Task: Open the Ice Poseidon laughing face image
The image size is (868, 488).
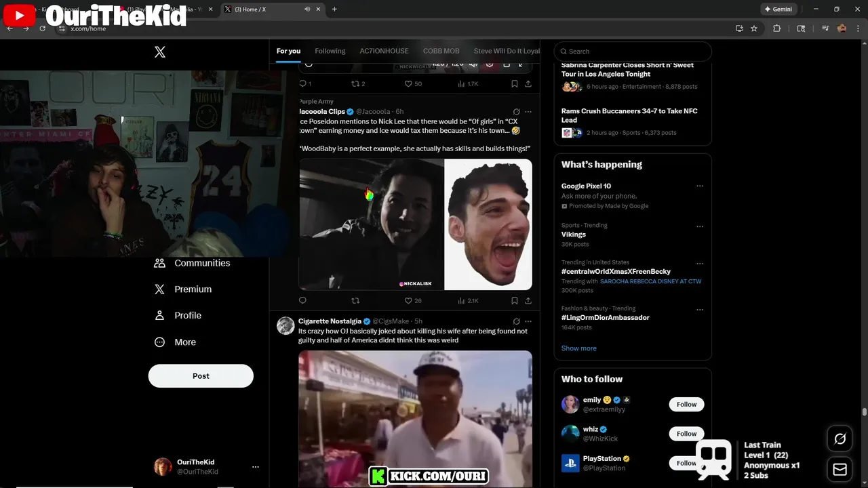Action: pos(488,224)
